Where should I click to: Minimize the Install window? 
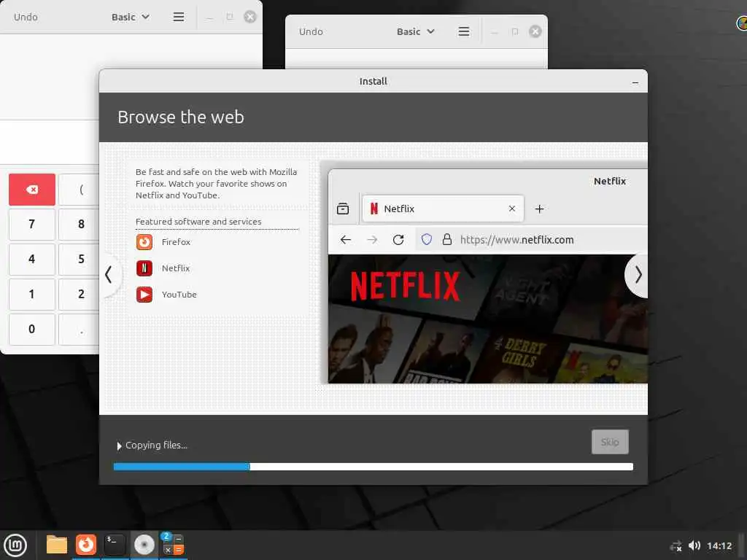635,82
